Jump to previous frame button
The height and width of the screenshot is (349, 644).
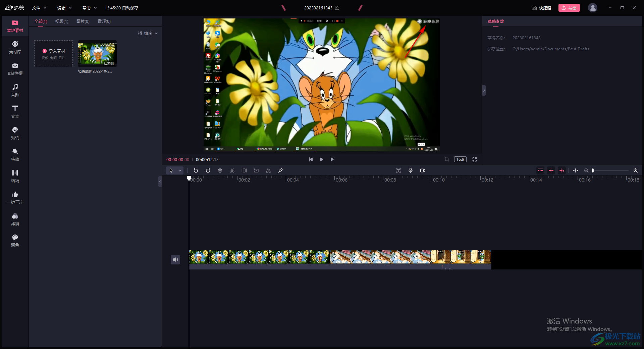(311, 159)
